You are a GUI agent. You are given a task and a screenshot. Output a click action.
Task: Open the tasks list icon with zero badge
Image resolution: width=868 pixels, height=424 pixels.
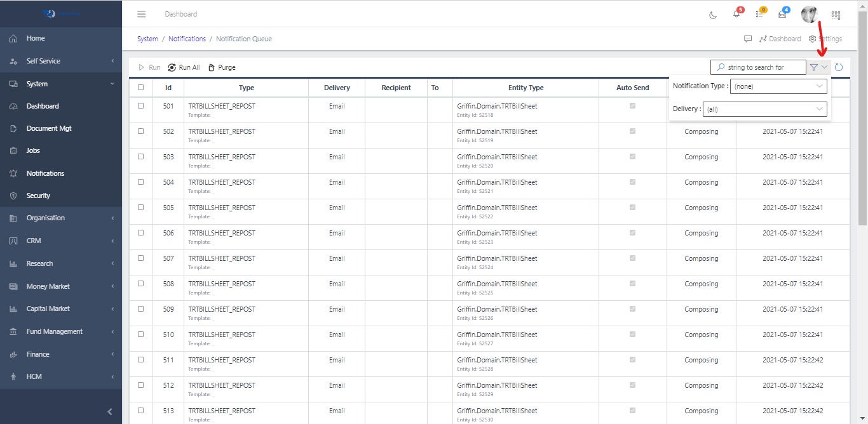(759, 15)
